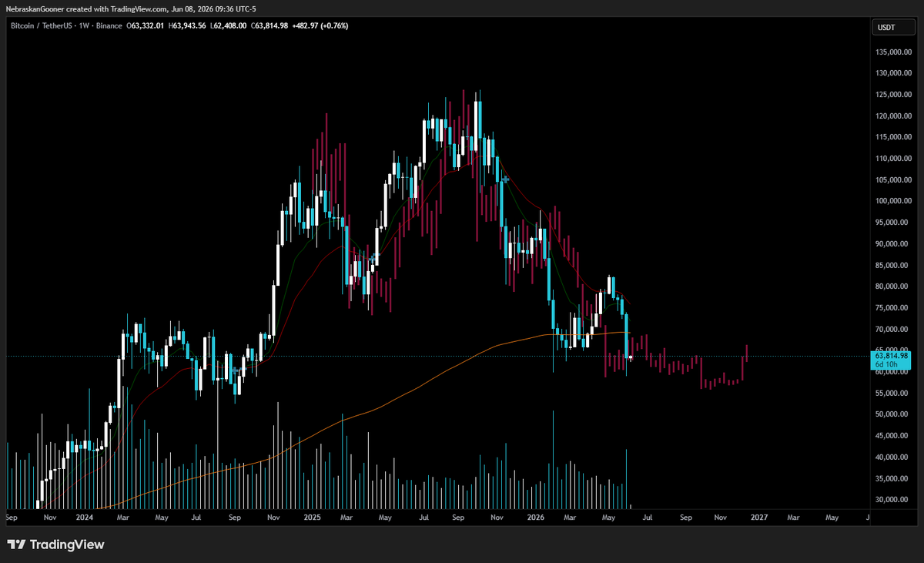The width and height of the screenshot is (924, 563).
Task: Click the 105,000.00 price axis label
Action: coord(893,180)
